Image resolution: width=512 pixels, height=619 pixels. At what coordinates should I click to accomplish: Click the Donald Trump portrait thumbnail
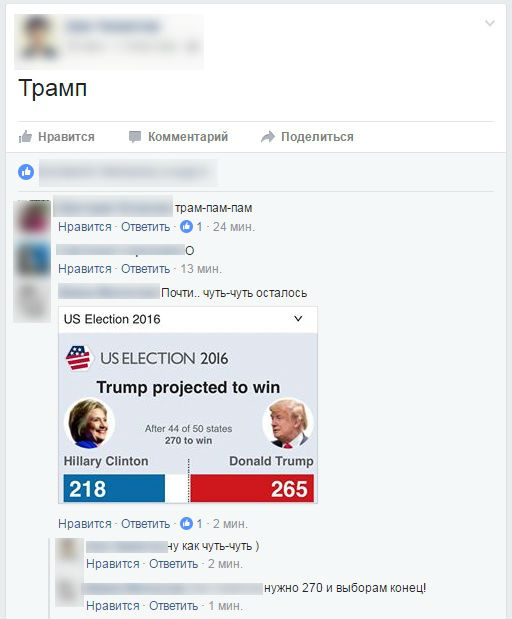tap(288, 424)
